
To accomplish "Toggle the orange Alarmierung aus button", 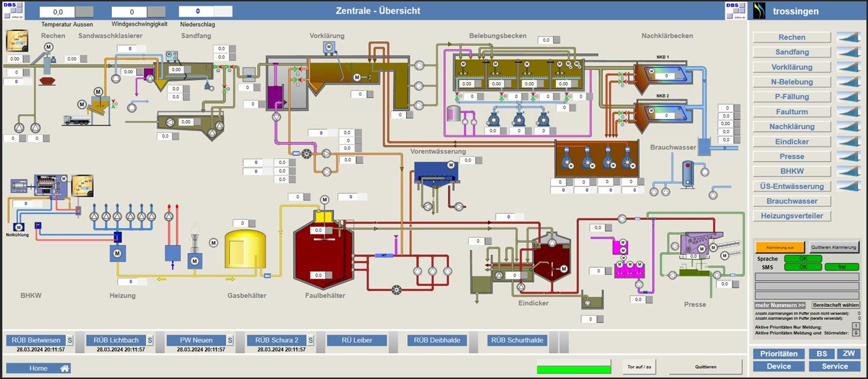I will pos(780,247).
